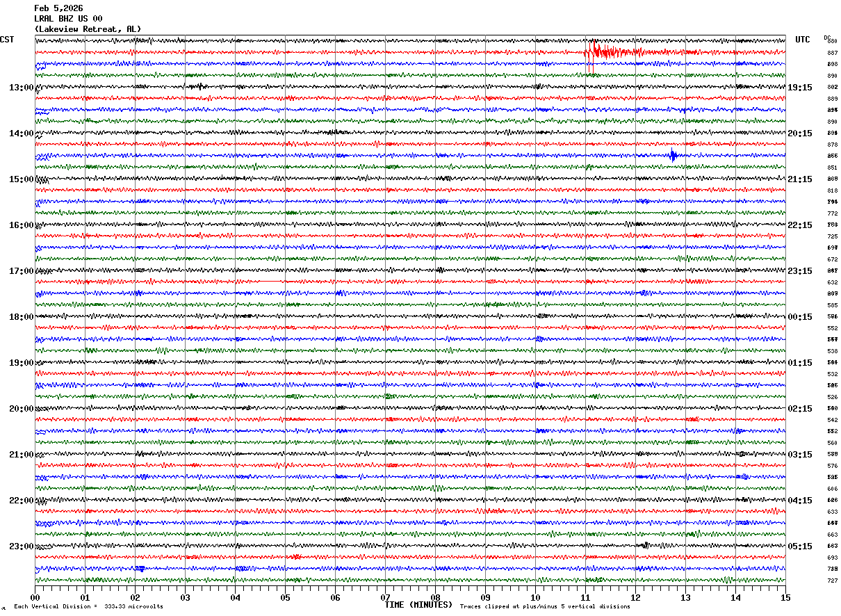Viewport: 841px width, 616px height.
Task: Click the 15:00 CST hour label
Action: pyautogui.click(x=22, y=179)
